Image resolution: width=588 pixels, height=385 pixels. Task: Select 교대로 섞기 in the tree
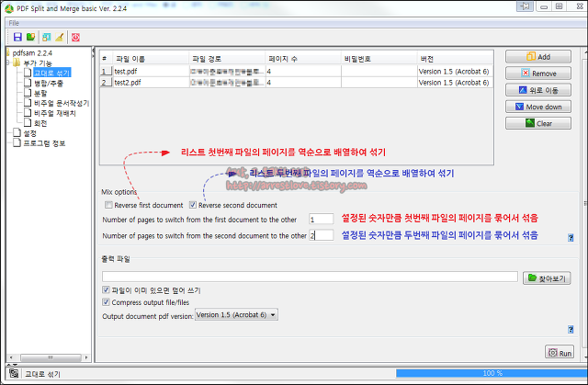point(51,73)
